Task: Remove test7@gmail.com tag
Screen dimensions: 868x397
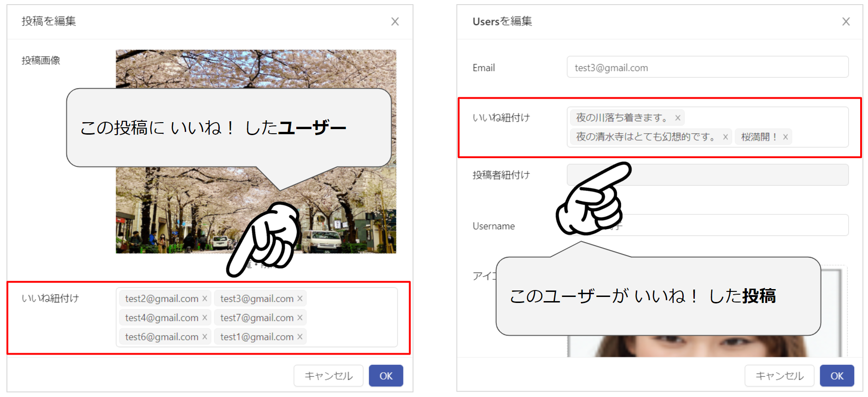Action: point(300,318)
